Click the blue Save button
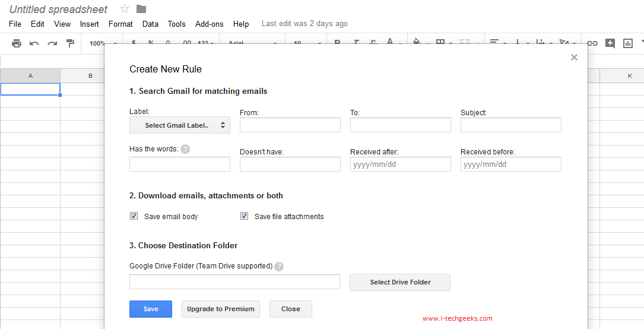644x329 pixels. (x=151, y=309)
